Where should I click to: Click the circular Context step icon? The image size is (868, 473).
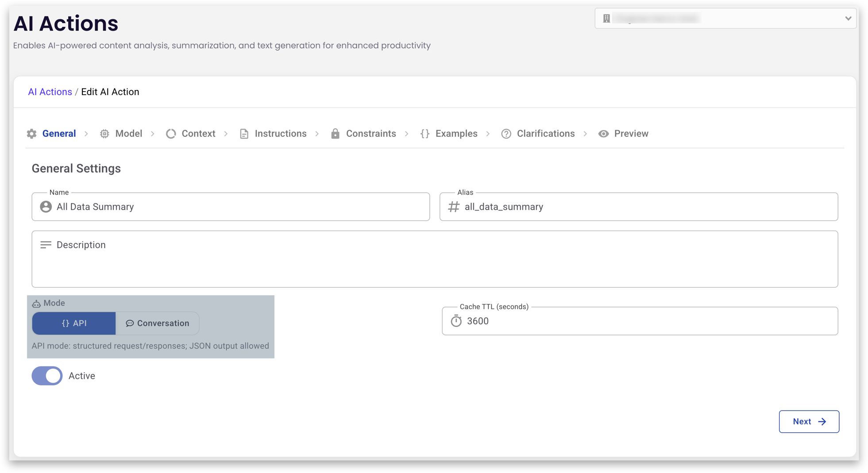click(171, 134)
